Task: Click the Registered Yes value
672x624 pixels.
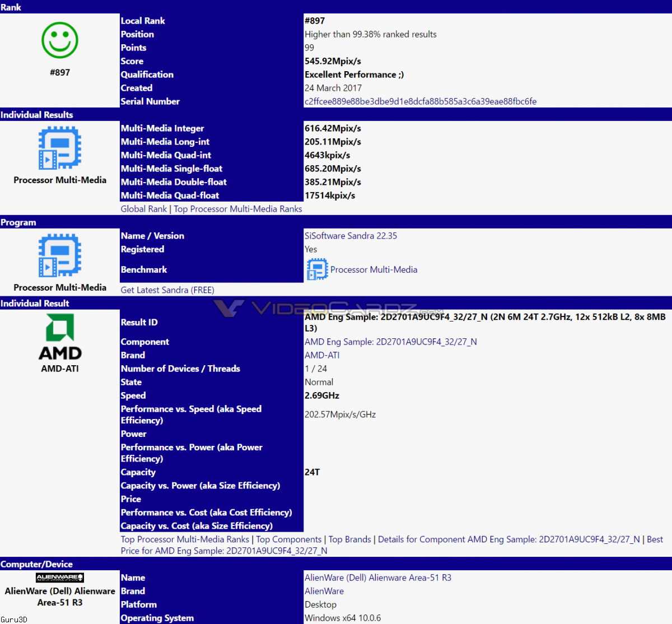Action: click(311, 249)
